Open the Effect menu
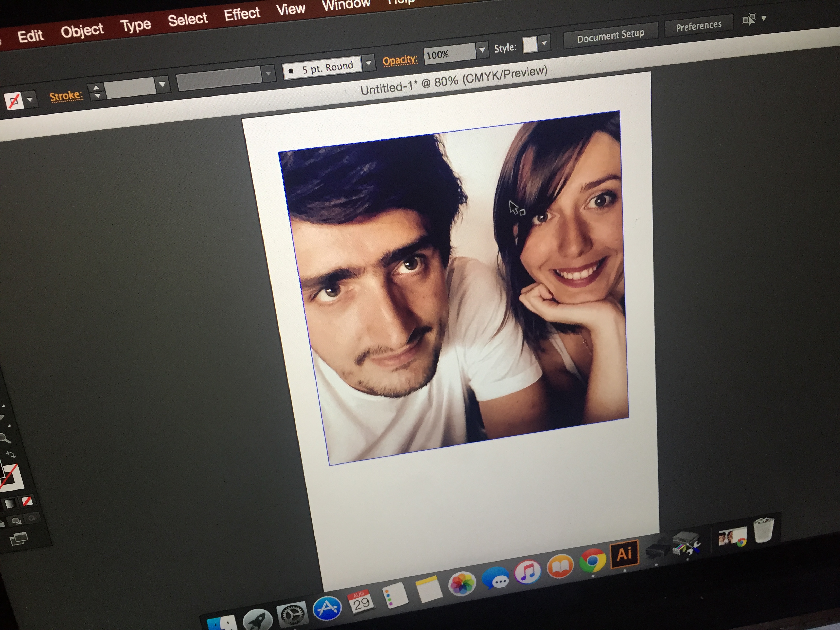 click(x=242, y=14)
